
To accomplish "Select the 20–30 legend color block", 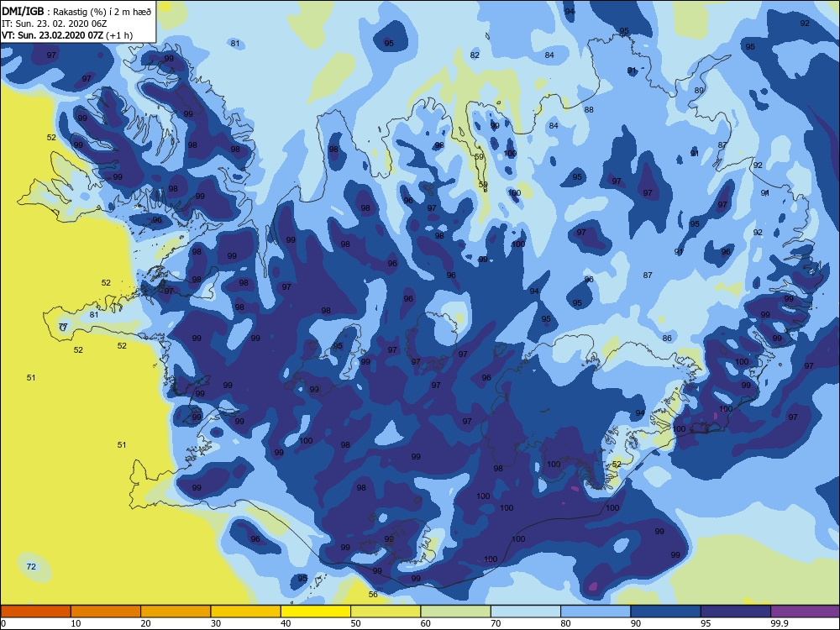I will [x=176, y=612].
